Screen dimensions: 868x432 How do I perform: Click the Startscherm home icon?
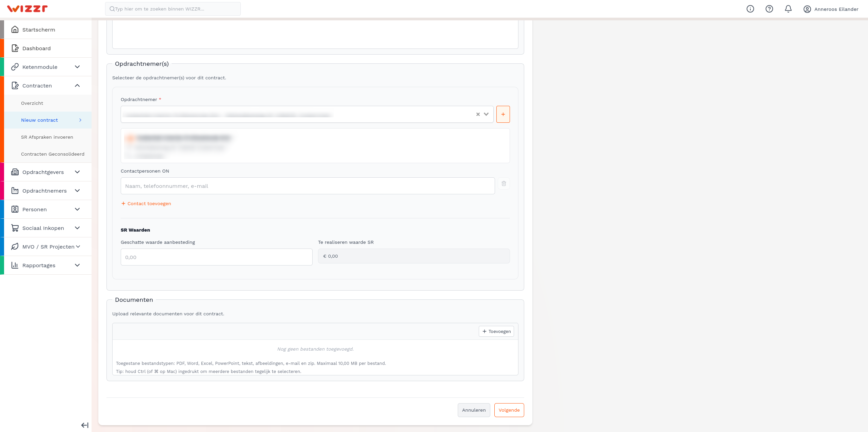point(15,30)
